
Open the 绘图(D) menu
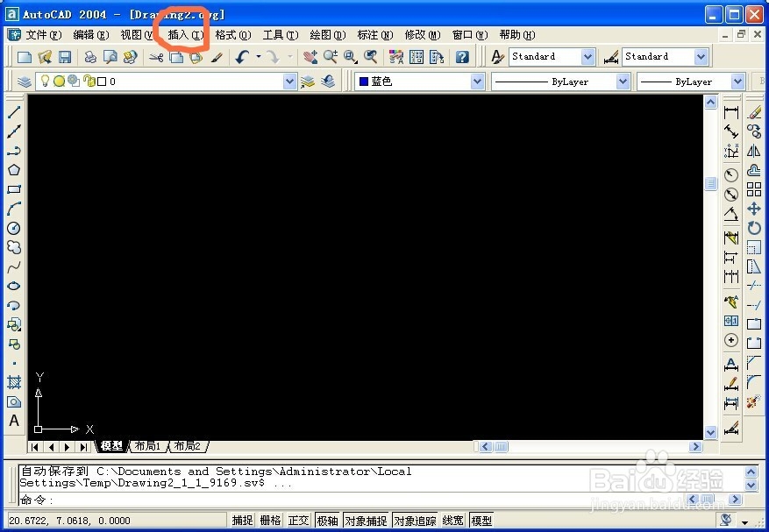click(328, 35)
